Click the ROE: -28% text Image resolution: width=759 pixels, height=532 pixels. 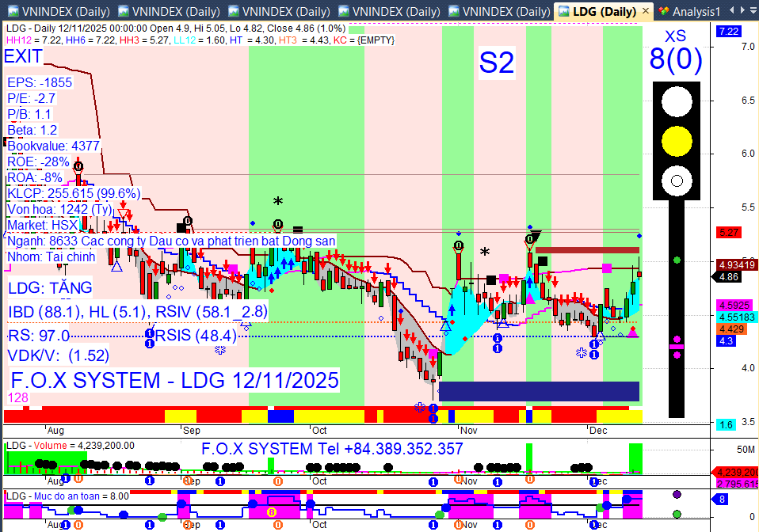[38, 162]
